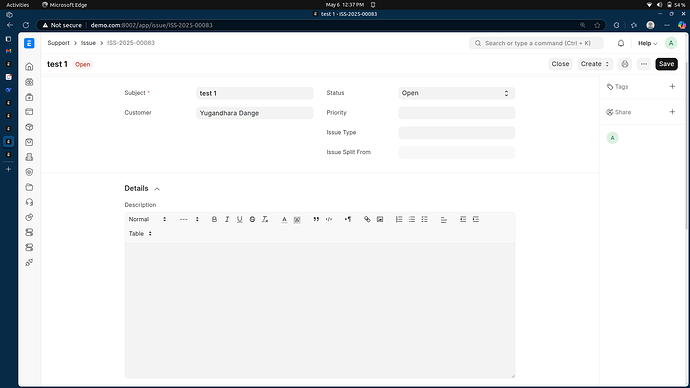Insert a checklist in the editor
Viewport: 690px width, 388px height.
[425, 219]
